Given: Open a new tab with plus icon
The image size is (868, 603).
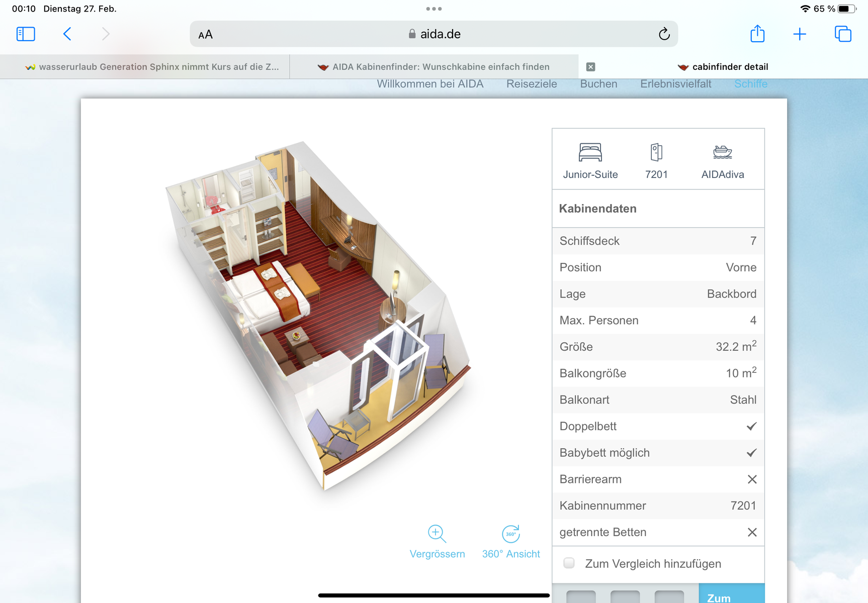Looking at the screenshot, I should click(800, 34).
